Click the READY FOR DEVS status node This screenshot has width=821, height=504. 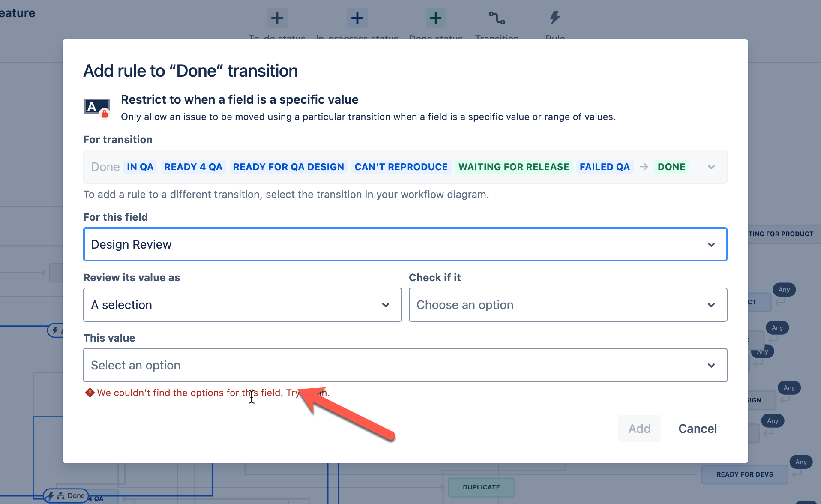point(745,474)
